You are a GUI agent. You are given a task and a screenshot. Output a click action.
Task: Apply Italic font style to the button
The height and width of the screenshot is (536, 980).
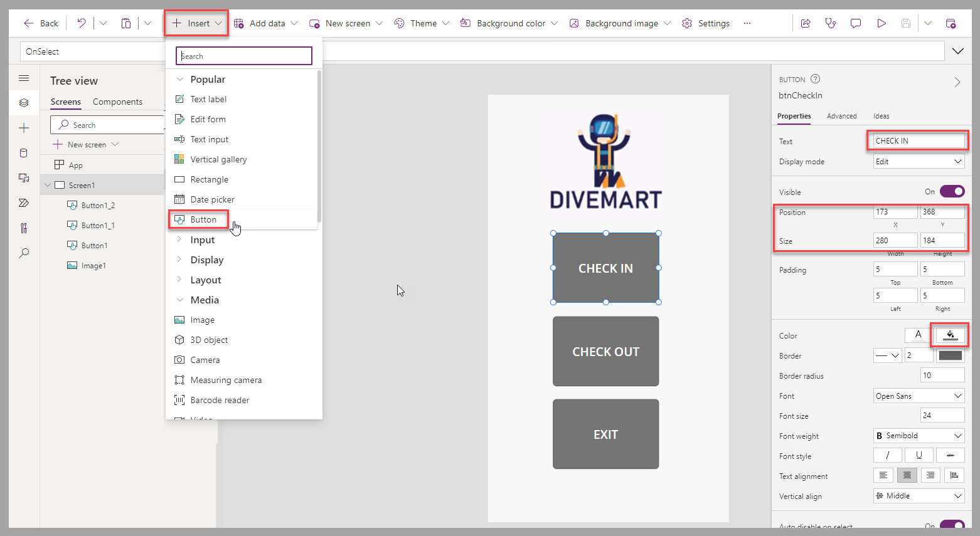[x=887, y=455]
